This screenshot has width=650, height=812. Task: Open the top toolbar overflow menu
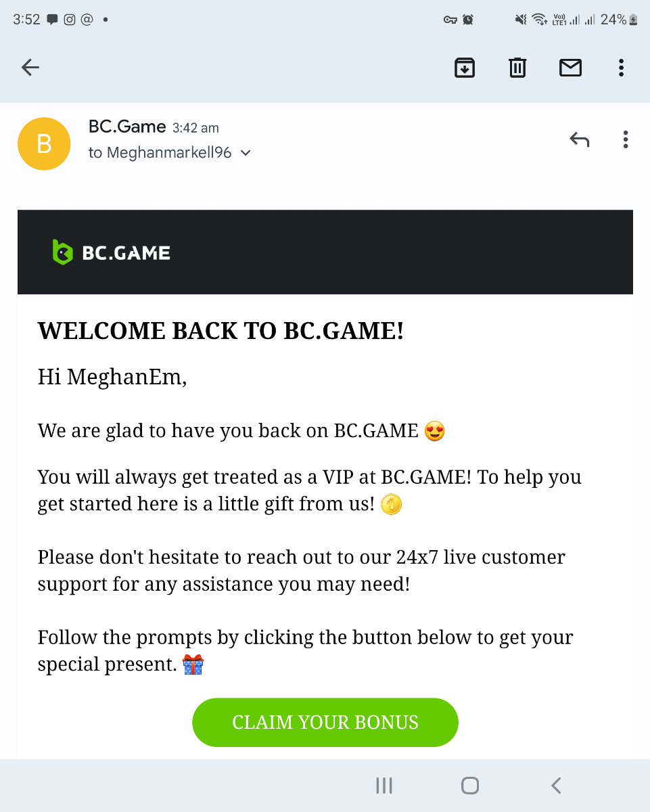(x=621, y=67)
